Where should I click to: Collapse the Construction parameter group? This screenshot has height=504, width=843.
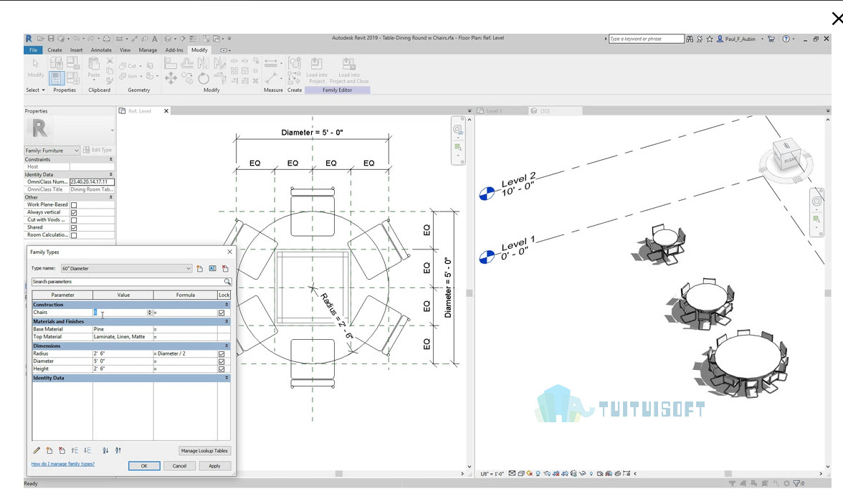(x=227, y=305)
